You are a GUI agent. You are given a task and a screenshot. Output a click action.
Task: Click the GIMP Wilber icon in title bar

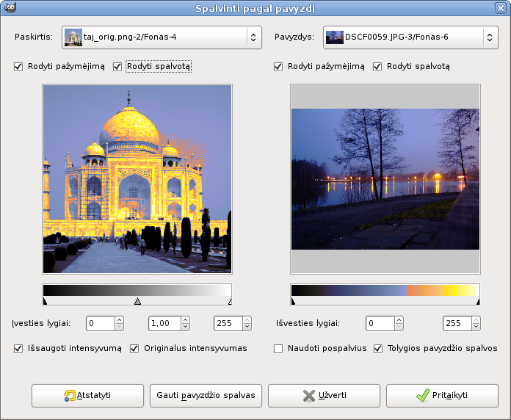pos(10,8)
